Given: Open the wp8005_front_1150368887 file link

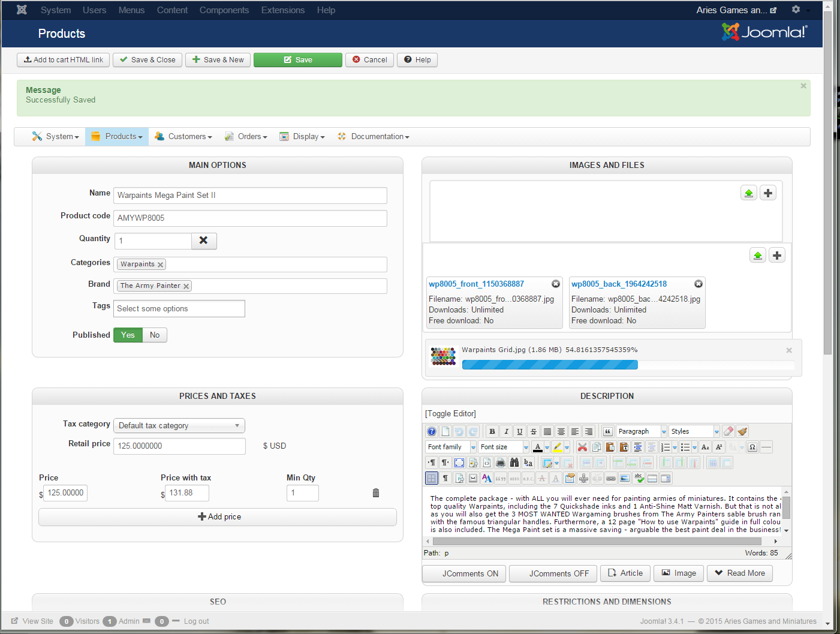Looking at the screenshot, I should tap(476, 284).
